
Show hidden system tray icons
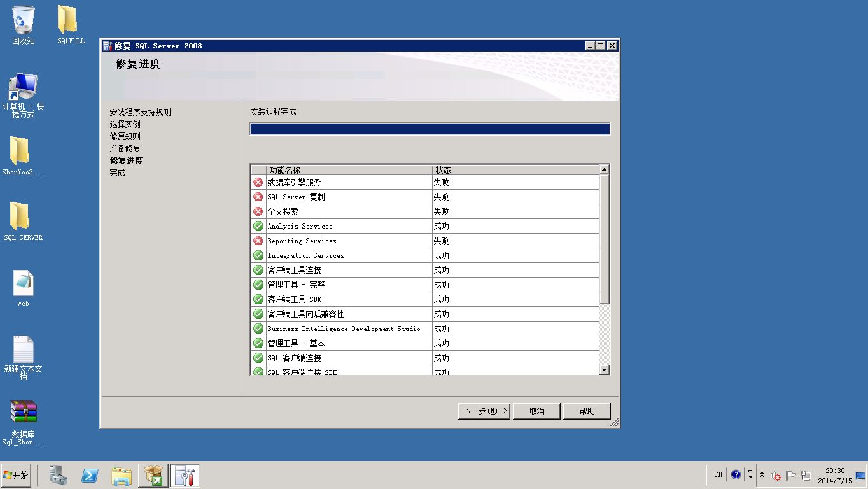click(762, 475)
